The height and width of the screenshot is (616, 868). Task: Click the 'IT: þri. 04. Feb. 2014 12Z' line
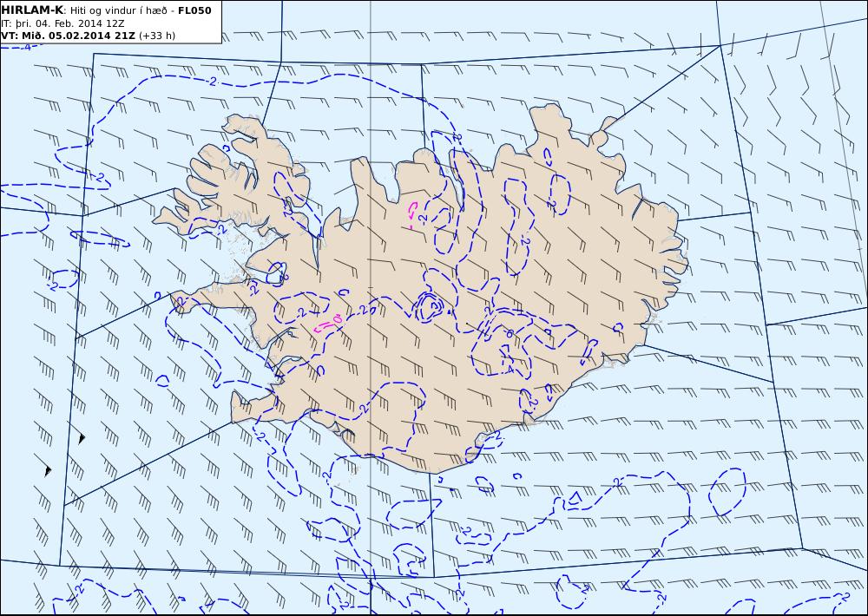coord(62,23)
